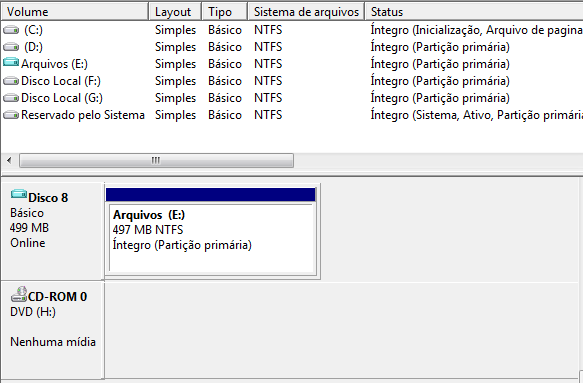Click the dark blue partition header bar
This screenshot has width=583, height=383.
pyautogui.click(x=211, y=194)
